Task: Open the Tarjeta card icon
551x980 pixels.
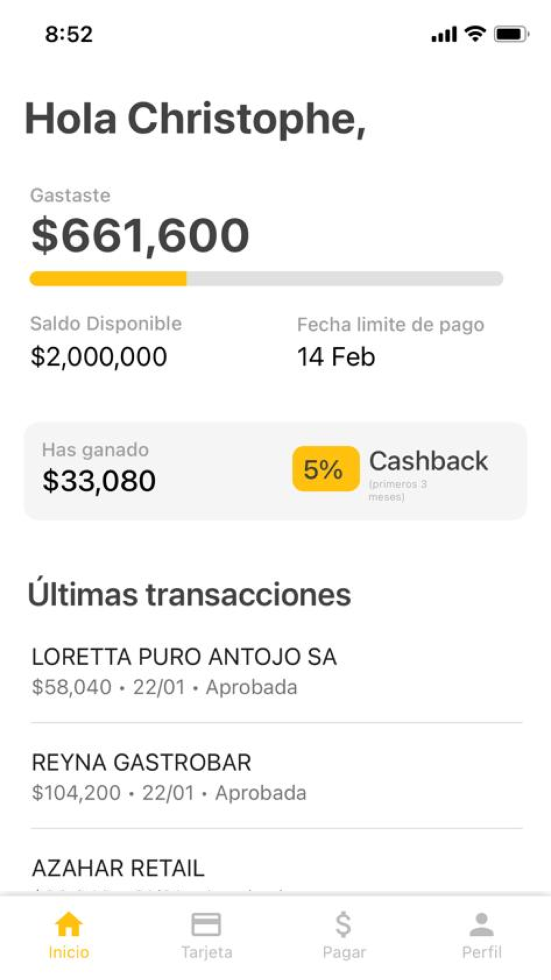Action: pyautogui.click(x=206, y=924)
